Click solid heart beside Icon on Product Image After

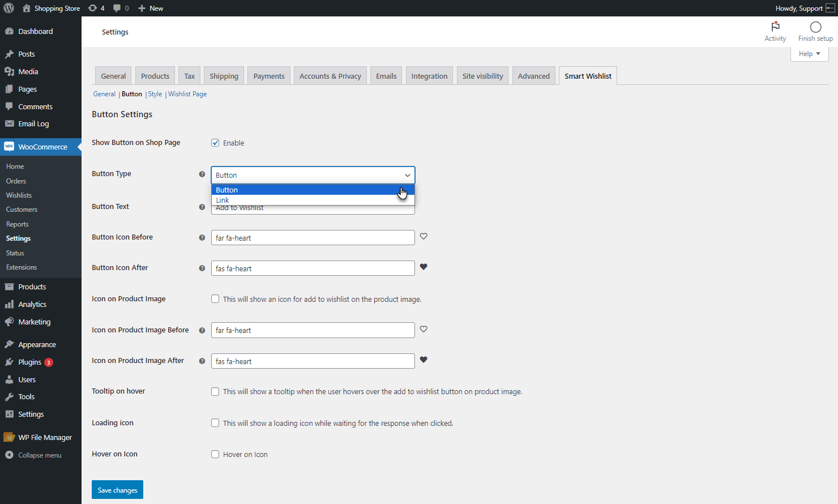(x=424, y=360)
